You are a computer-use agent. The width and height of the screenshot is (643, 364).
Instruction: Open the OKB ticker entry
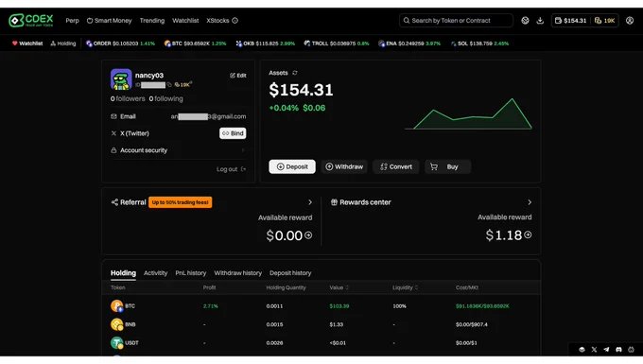pyautogui.click(x=266, y=43)
